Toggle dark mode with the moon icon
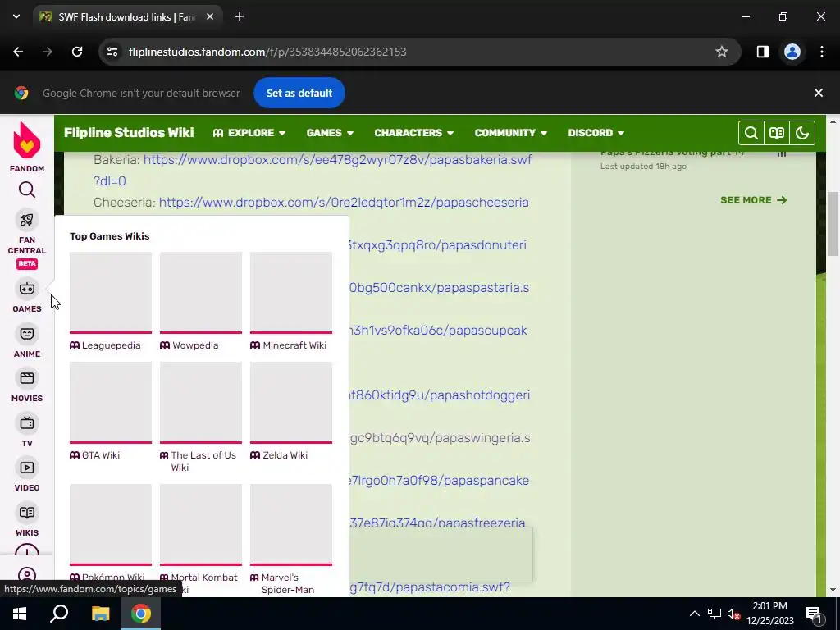 coord(802,133)
